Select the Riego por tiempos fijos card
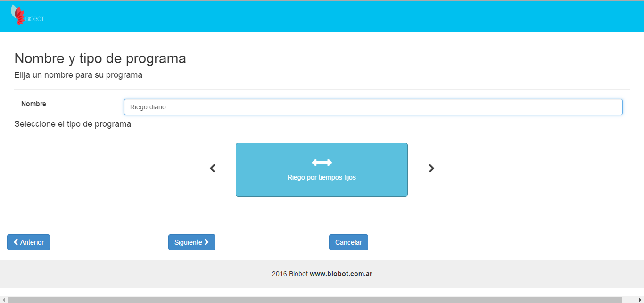Viewport: 644px width, 303px height. (x=322, y=178)
